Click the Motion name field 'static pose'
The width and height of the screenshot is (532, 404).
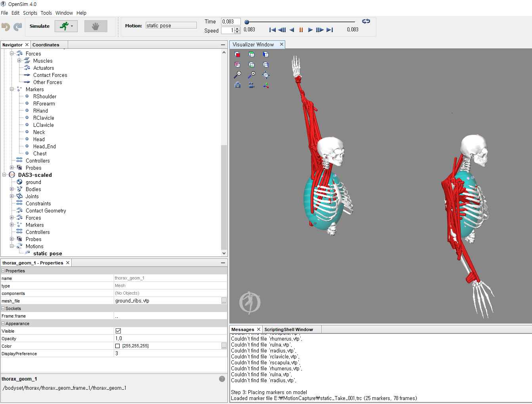coord(171,25)
